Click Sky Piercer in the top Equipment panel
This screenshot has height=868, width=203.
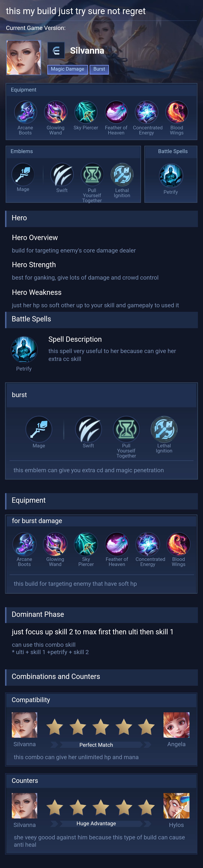click(86, 113)
